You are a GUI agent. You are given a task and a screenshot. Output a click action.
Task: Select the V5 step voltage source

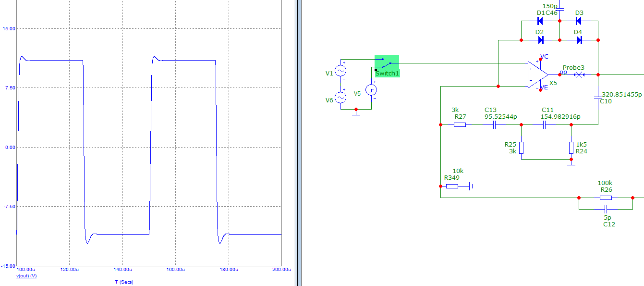point(371,90)
